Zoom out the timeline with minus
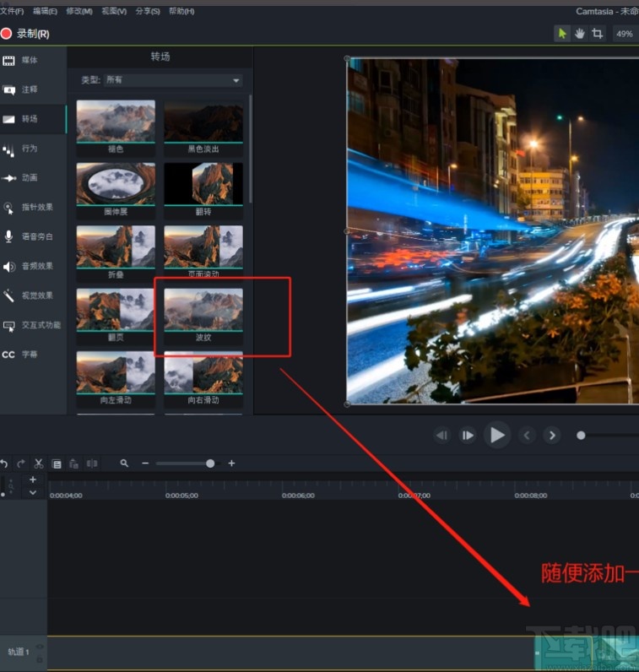The image size is (639, 672). (x=145, y=463)
